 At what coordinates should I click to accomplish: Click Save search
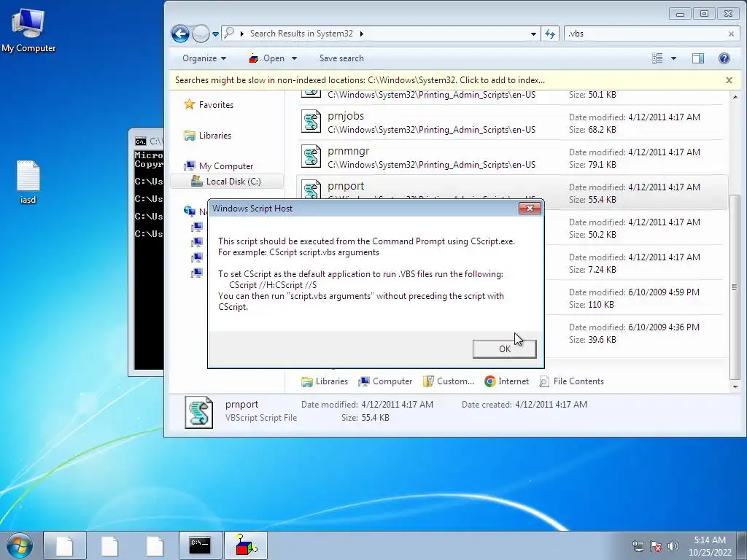341,58
